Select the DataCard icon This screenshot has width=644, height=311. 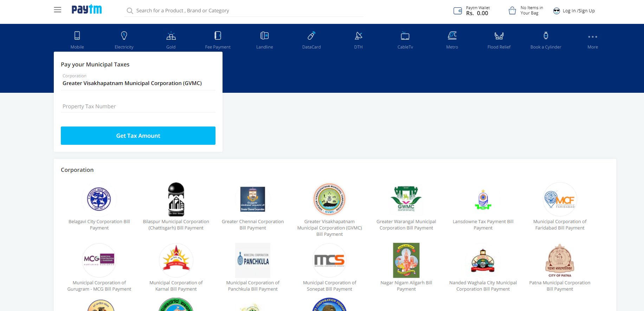(311, 35)
